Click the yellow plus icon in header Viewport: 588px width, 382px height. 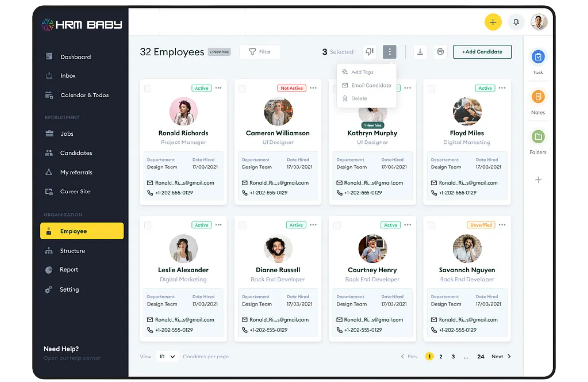pyautogui.click(x=493, y=22)
